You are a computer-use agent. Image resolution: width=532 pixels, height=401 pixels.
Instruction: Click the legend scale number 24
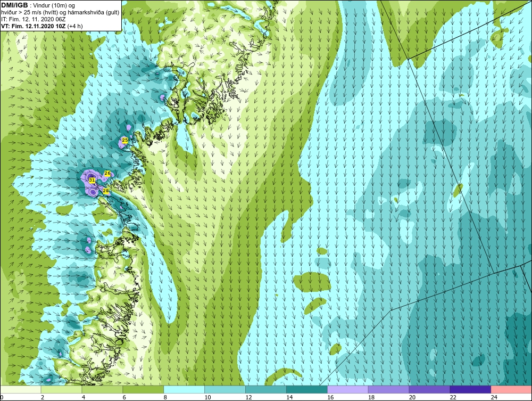(x=494, y=397)
